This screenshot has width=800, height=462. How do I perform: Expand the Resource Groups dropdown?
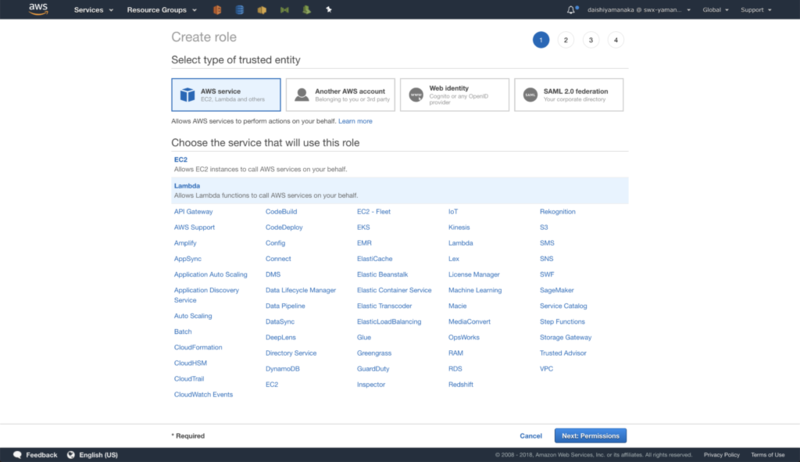point(162,10)
